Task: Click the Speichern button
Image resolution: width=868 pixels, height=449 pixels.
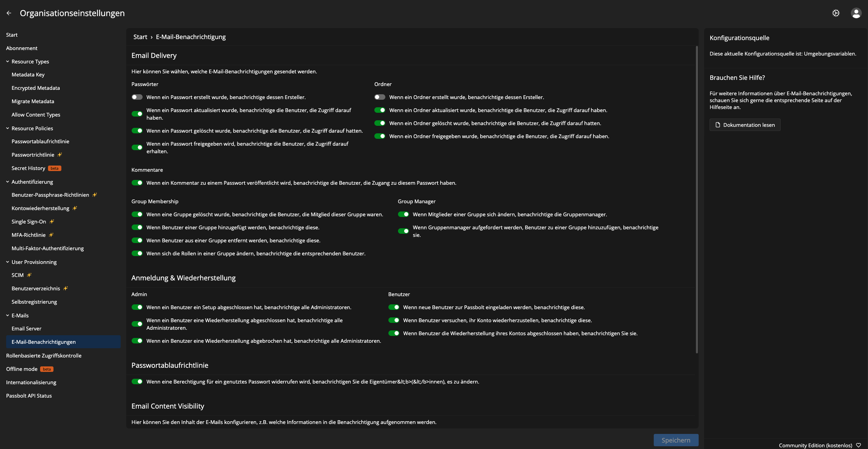Action: (x=676, y=440)
